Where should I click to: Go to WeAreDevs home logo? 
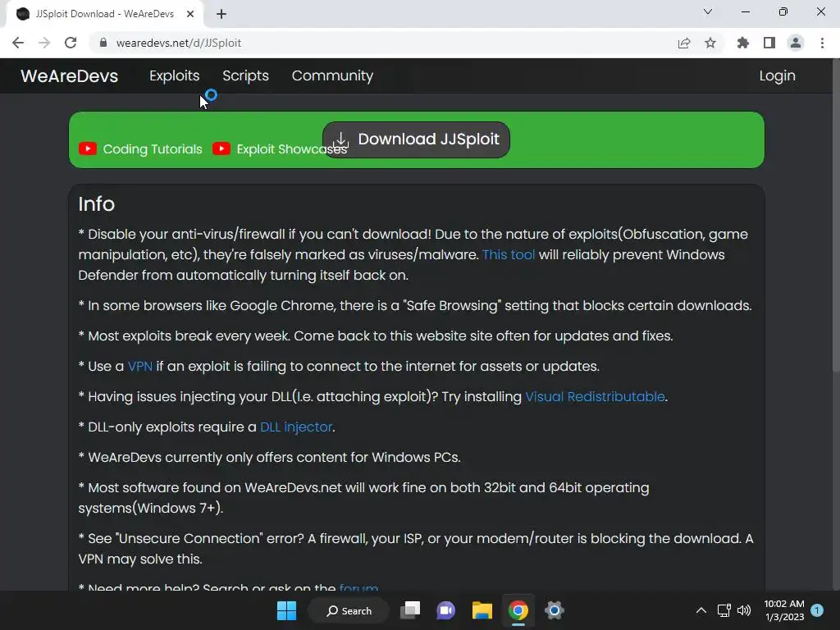pyautogui.click(x=69, y=76)
